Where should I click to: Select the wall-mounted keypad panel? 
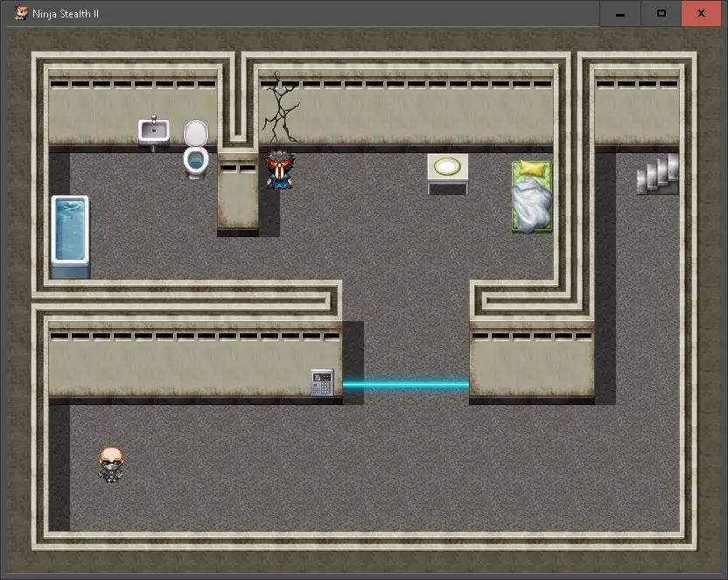[322, 382]
